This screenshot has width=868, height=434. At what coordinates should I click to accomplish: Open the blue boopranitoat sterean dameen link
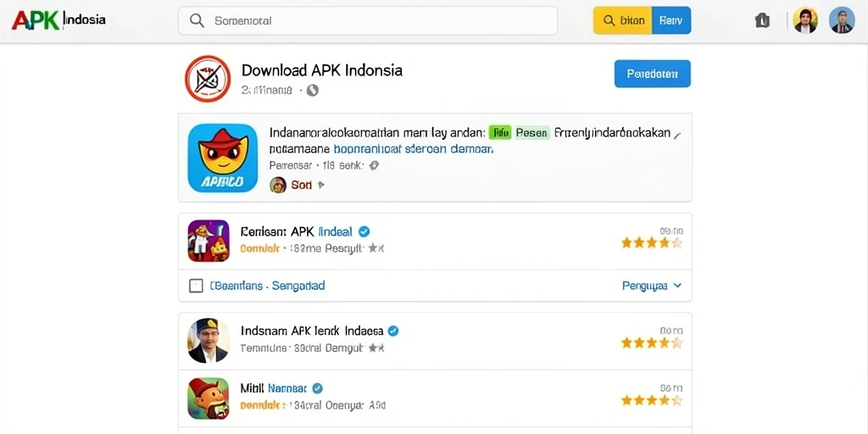click(x=413, y=149)
